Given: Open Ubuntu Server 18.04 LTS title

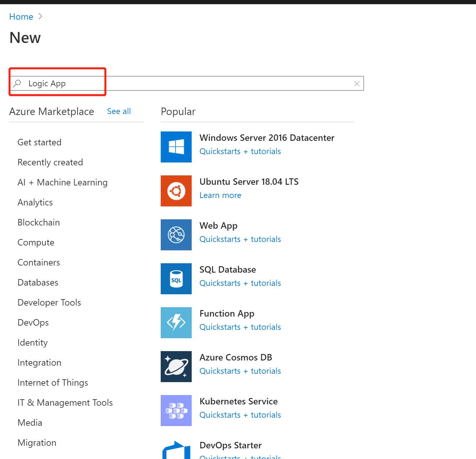Looking at the screenshot, I should point(249,182).
